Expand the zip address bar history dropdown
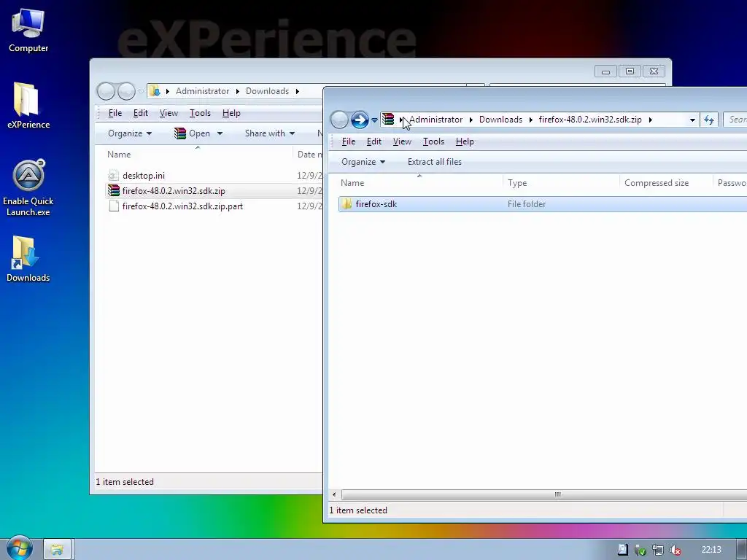 coord(692,120)
